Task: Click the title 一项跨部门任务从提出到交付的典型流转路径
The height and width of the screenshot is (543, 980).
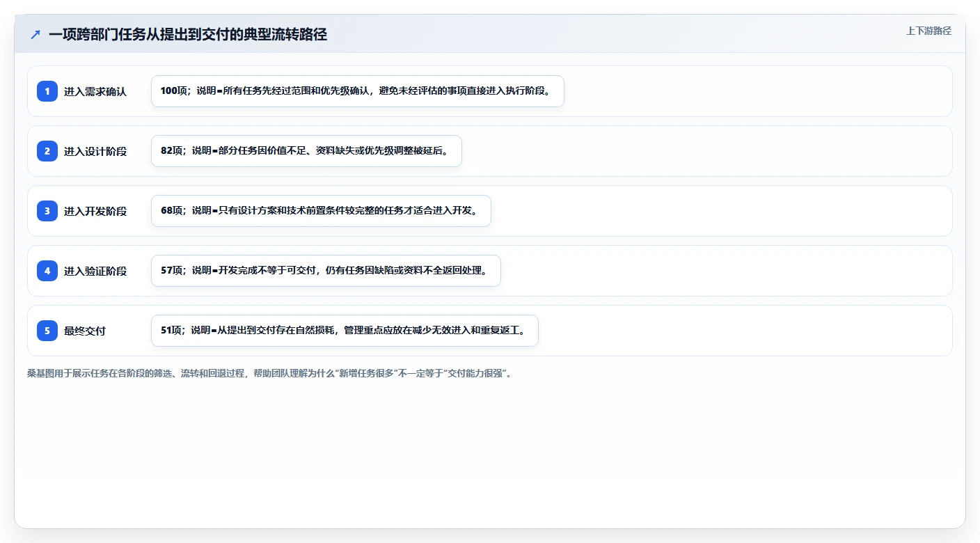Action: [x=188, y=34]
